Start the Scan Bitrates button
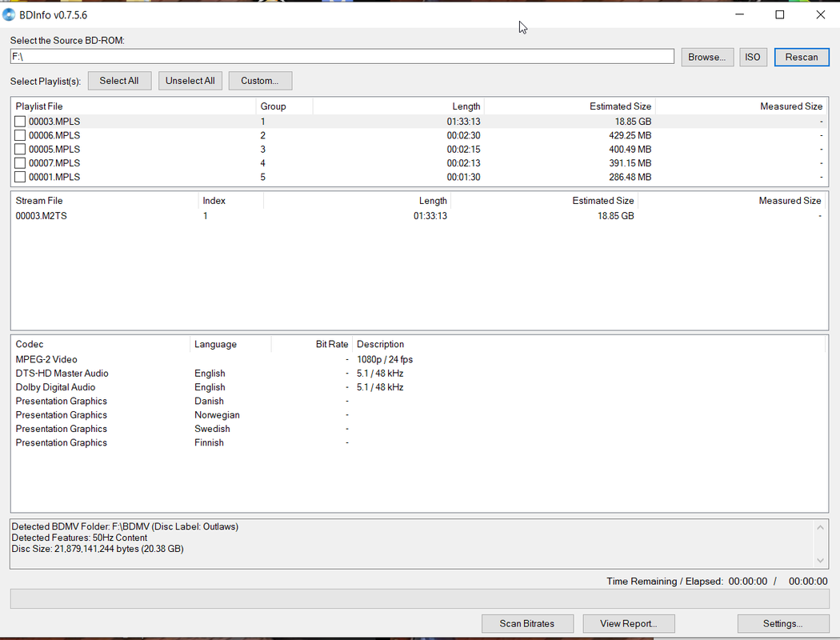Image resolution: width=840 pixels, height=640 pixels. [x=527, y=623]
